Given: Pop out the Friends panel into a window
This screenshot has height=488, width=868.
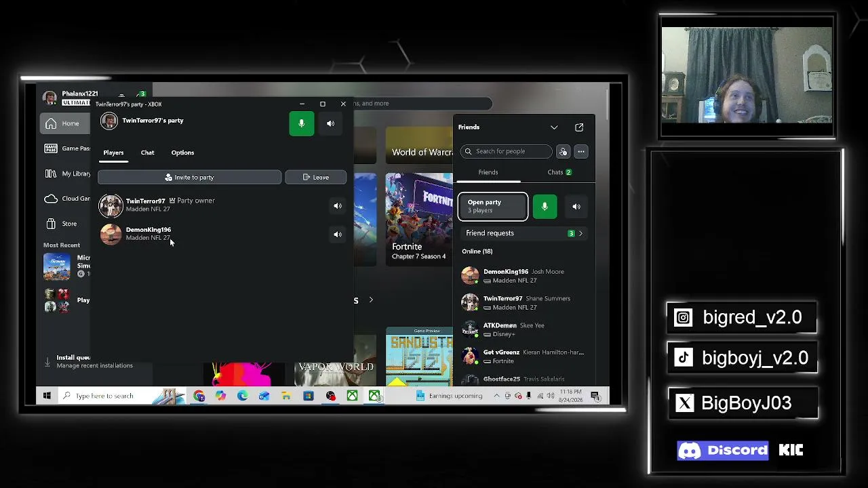Looking at the screenshot, I should (x=579, y=127).
